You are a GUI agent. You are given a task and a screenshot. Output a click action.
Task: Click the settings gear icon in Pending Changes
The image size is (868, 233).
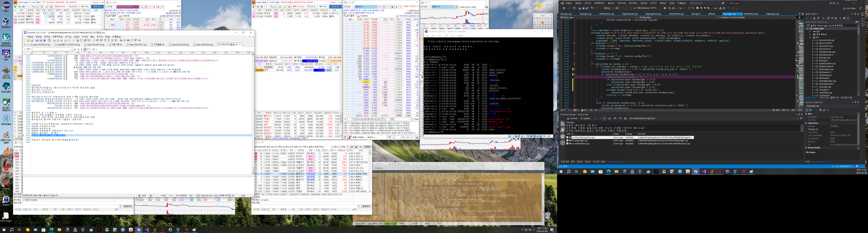[x=562, y=143]
